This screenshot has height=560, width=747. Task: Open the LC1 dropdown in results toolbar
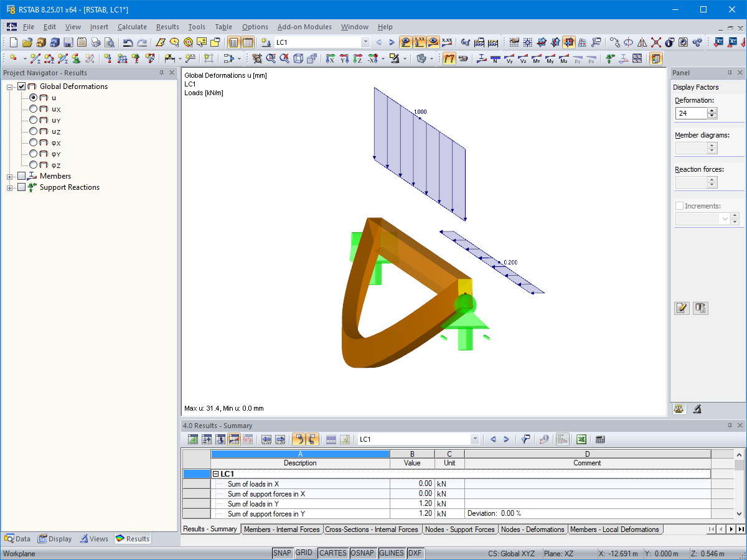click(x=475, y=439)
